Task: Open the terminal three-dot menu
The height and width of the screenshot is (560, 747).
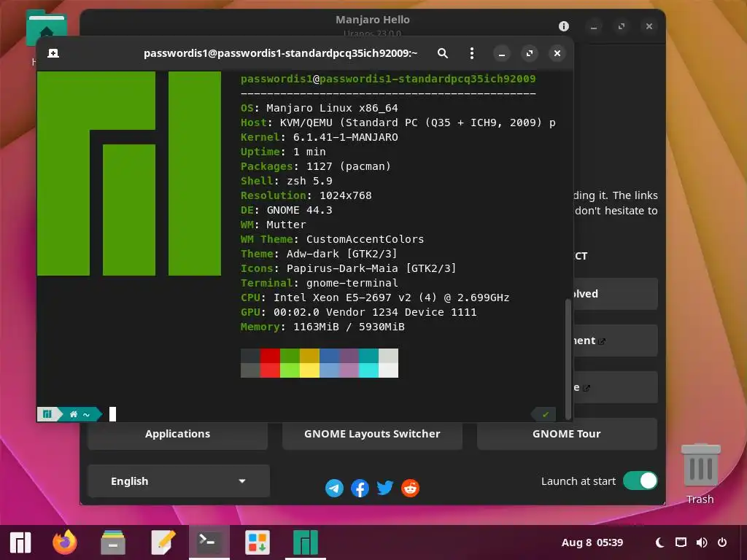Action: [472, 53]
